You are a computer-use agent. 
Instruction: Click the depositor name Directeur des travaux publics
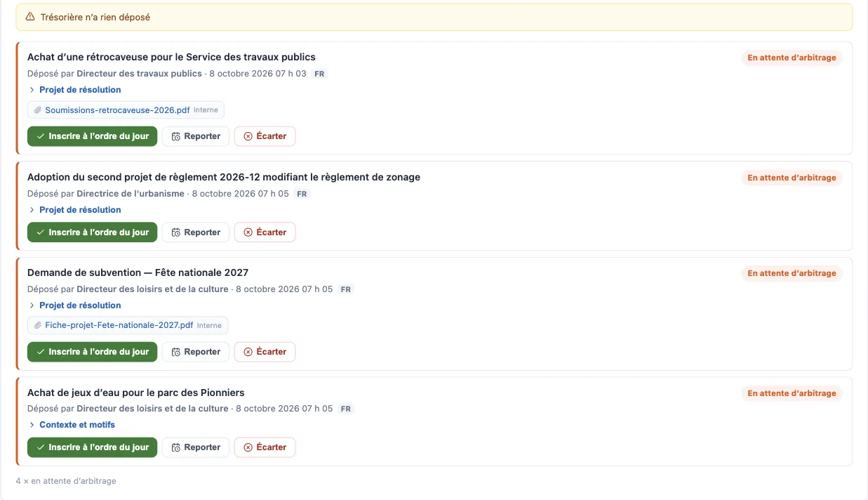click(x=139, y=74)
